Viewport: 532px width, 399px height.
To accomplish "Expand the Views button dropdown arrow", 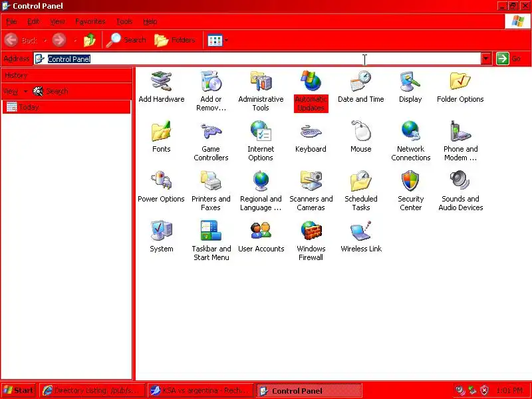I will coord(226,41).
